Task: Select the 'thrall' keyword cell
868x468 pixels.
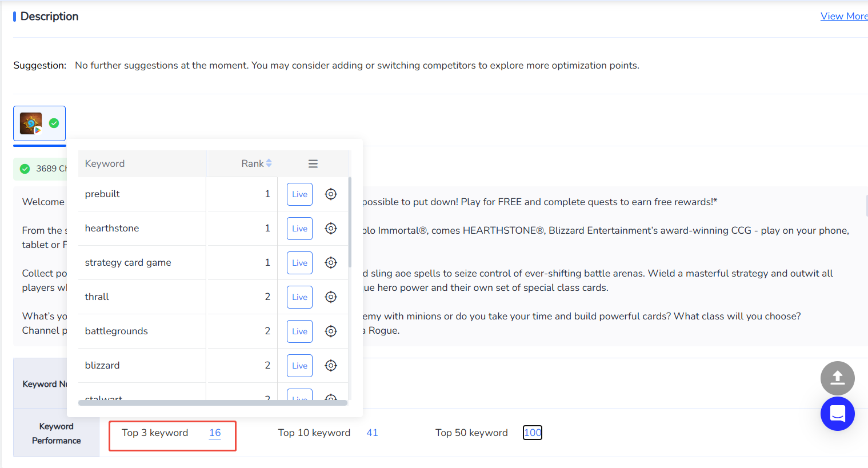Action: (142, 297)
